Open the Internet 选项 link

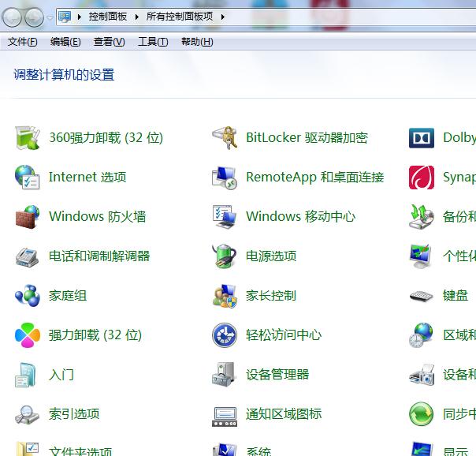coord(87,178)
